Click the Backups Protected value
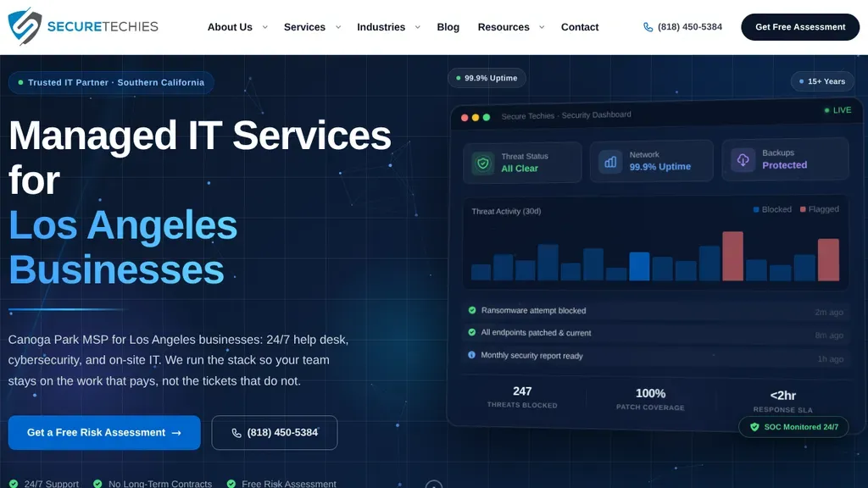The height and width of the screenshot is (488, 868). click(784, 165)
